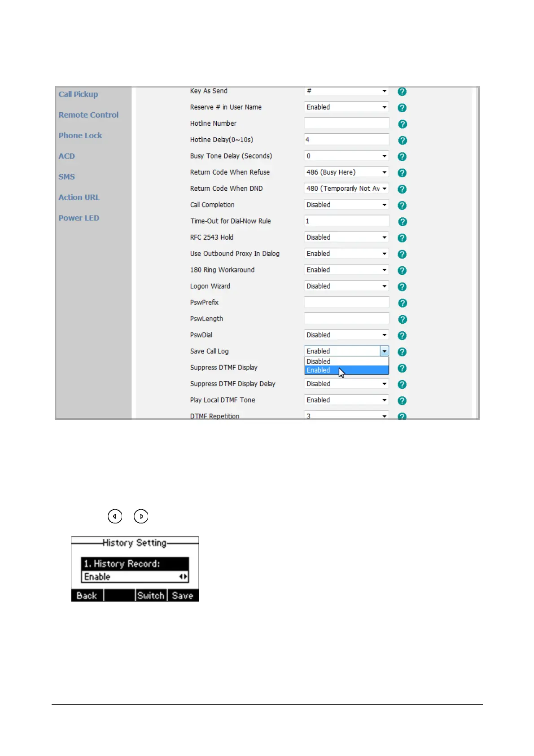View help for Return Code When Refuse

coord(402,173)
